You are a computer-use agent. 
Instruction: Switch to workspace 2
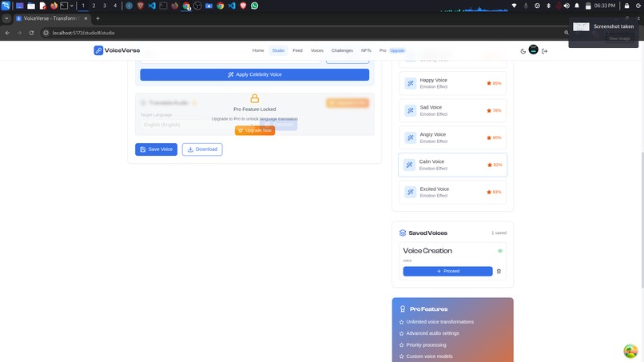click(x=93, y=6)
